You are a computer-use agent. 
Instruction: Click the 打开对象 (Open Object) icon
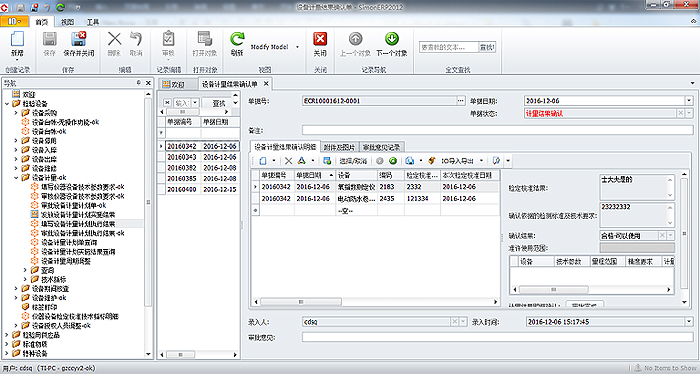point(204,39)
